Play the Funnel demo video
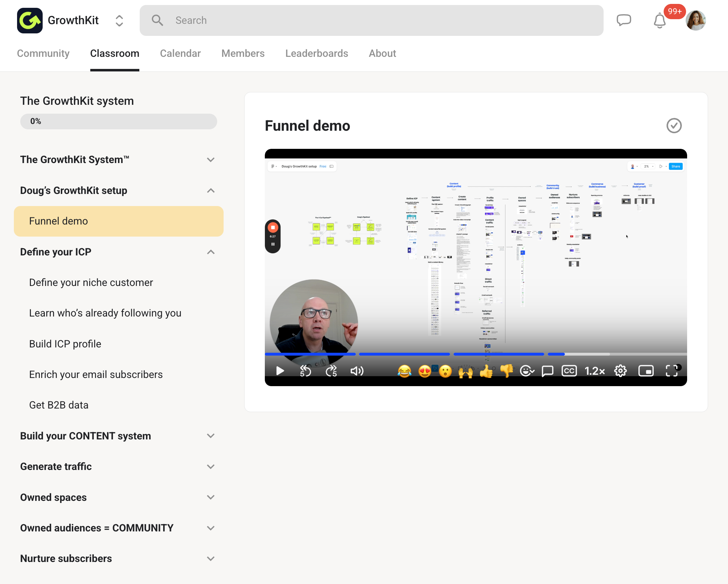Screen dimensions: 728x584 coord(280,371)
